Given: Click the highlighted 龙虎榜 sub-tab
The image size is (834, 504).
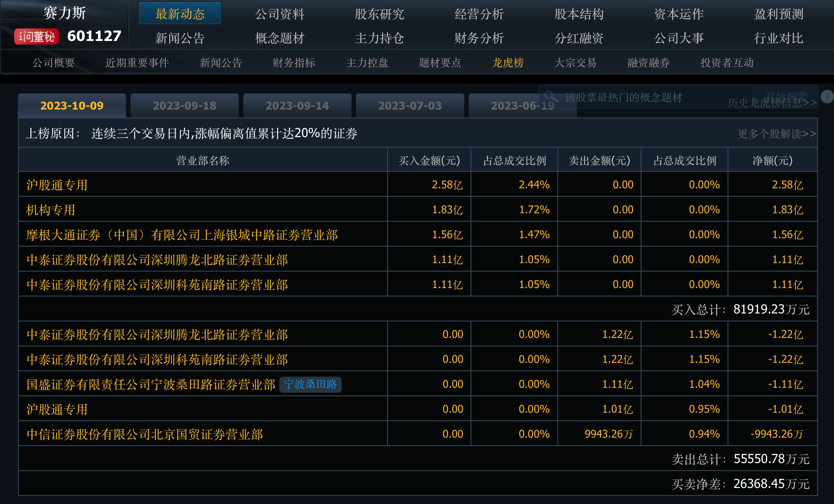Looking at the screenshot, I should tap(508, 63).
